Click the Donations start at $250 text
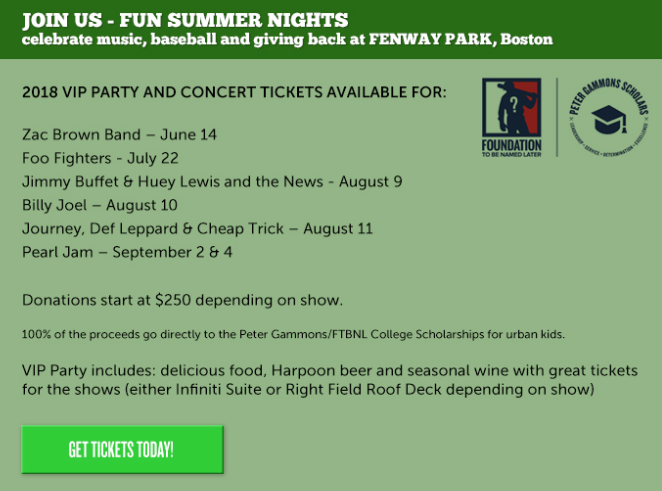Viewport: 662px width, 491px height. 182,300
